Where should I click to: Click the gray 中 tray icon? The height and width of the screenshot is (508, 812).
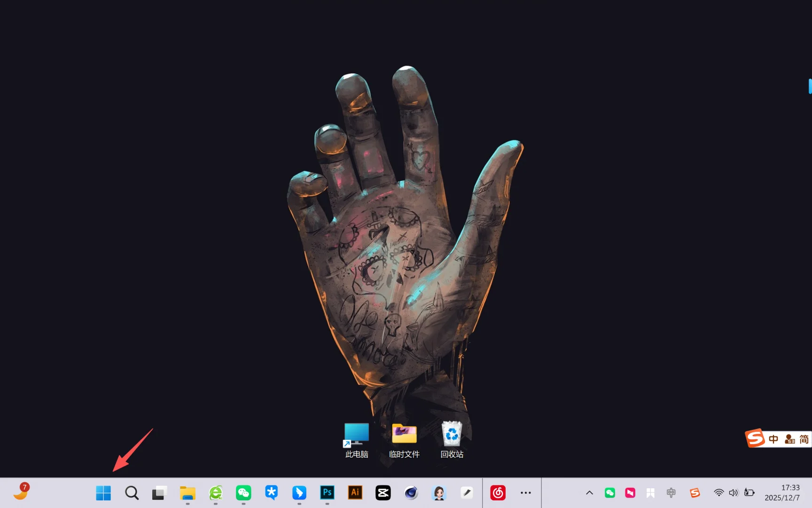coord(671,493)
